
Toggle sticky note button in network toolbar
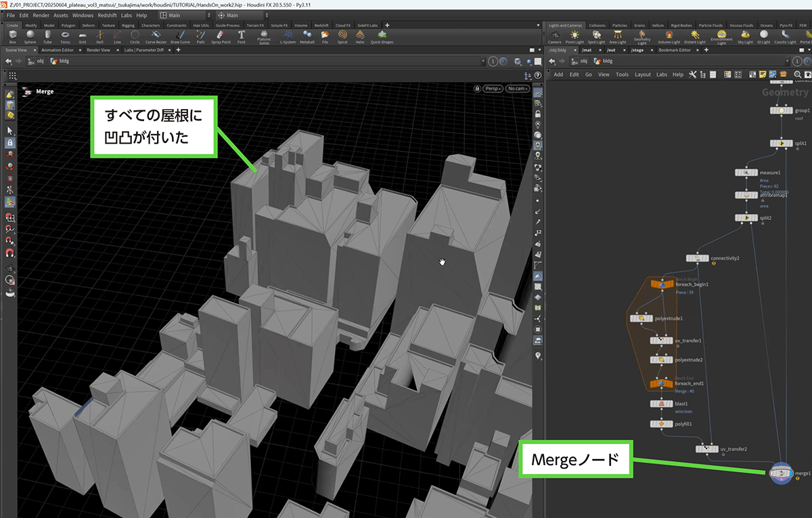pyautogui.click(x=763, y=74)
